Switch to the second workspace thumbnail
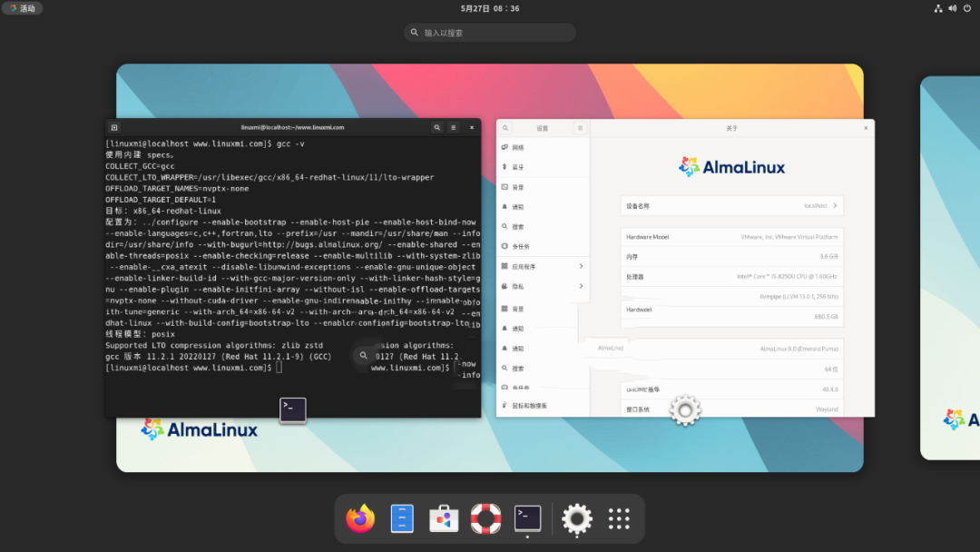Viewport: 980px width, 552px height. [x=950, y=268]
